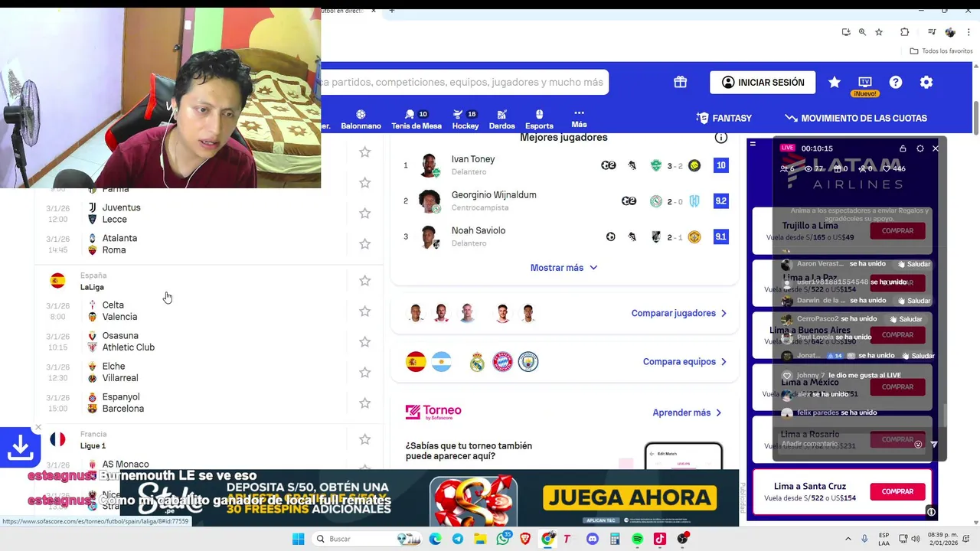
Task: Click the emoji icon in comment box
Action: 918,444
